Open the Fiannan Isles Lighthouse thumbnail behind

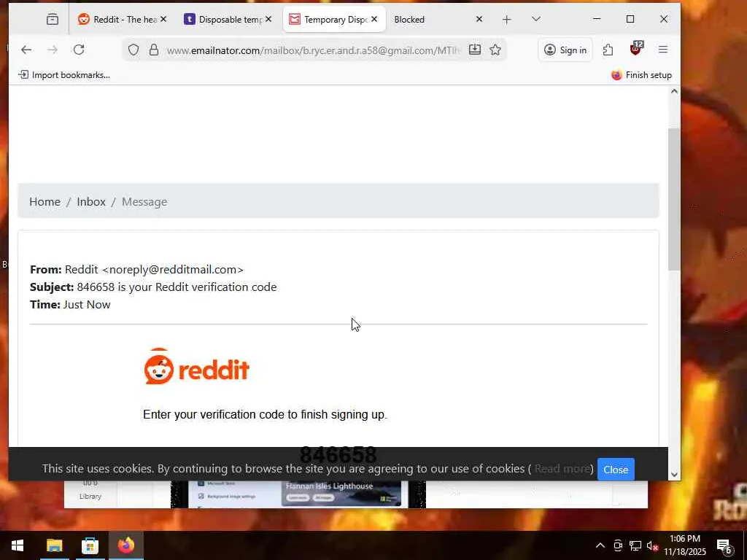[x=341, y=492]
